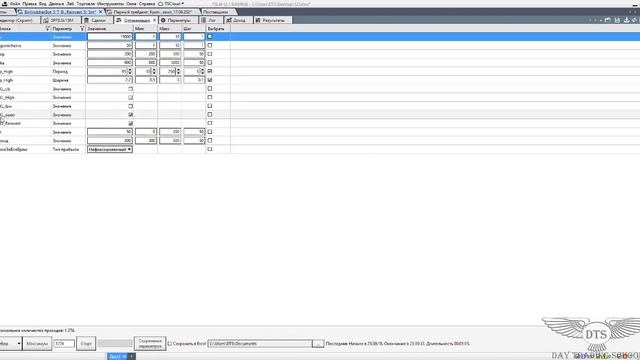640x360 pixels.
Task: Open the Инструменты menu
Action: [x=110, y=4]
